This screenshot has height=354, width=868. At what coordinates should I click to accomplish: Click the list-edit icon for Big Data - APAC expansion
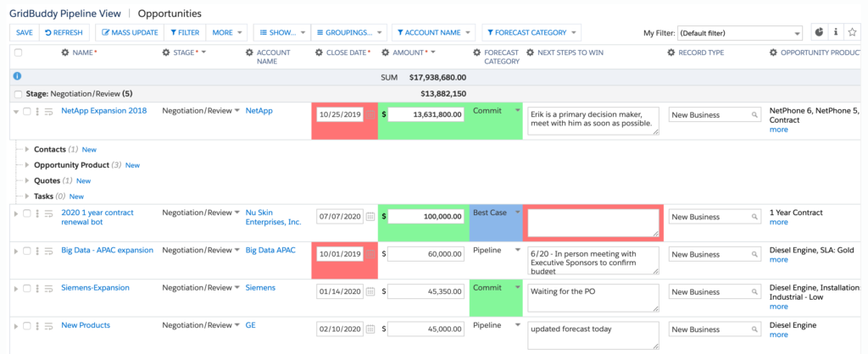(48, 251)
